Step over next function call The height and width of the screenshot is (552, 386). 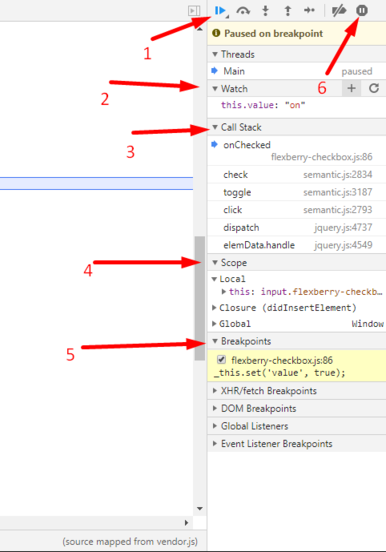[x=243, y=11]
